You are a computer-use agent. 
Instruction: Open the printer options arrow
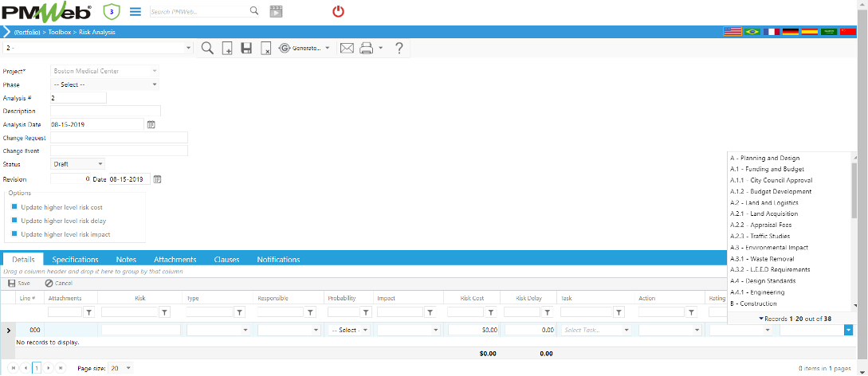point(381,48)
